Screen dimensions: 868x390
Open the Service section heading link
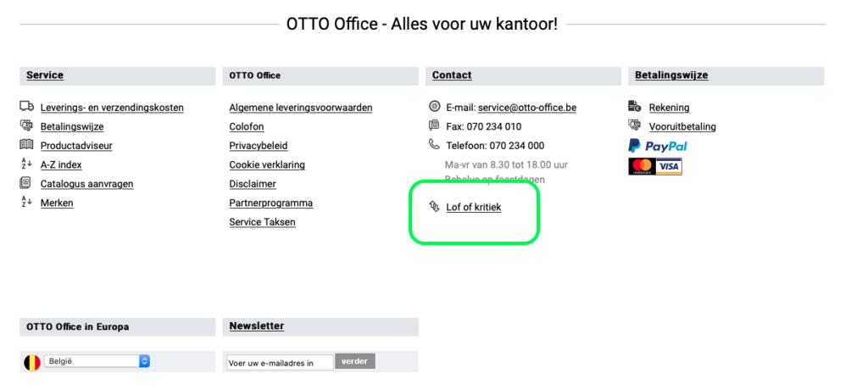(45, 75)
